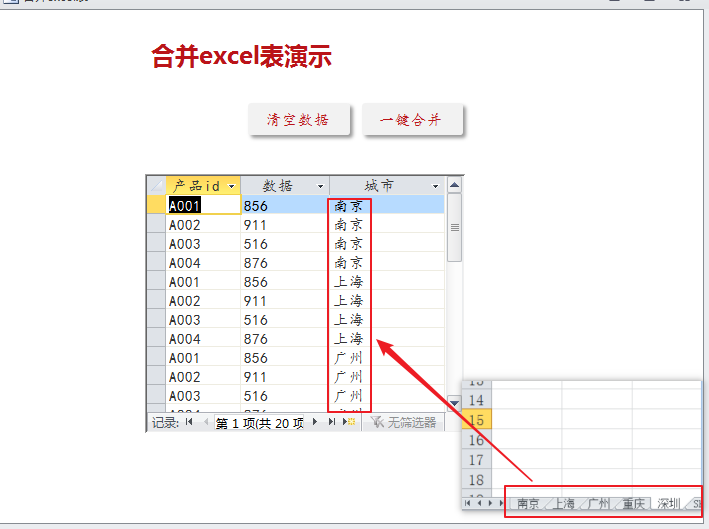Select the 广州 sheet tab
Viewport: 709px width, 529px height.
(599, 503)
